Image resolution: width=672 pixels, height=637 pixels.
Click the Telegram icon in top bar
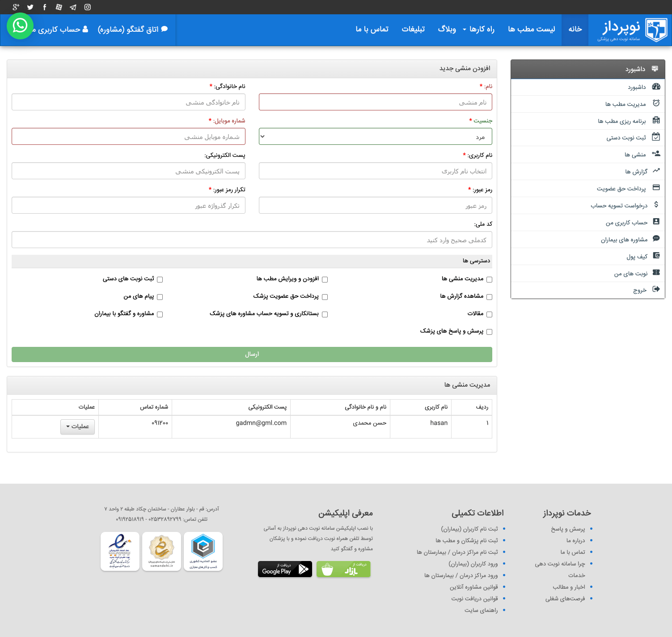pos(73,7)
